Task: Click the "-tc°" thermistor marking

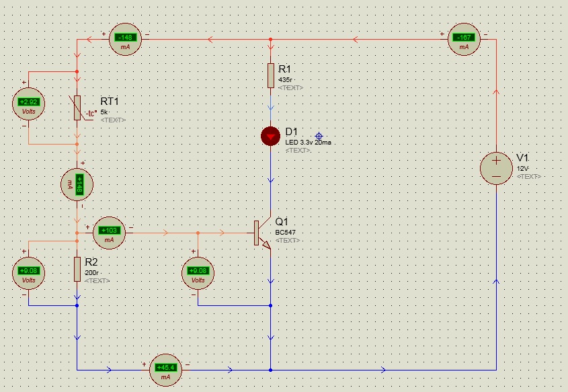Action: pyautogui.click(x=91, y=113)
